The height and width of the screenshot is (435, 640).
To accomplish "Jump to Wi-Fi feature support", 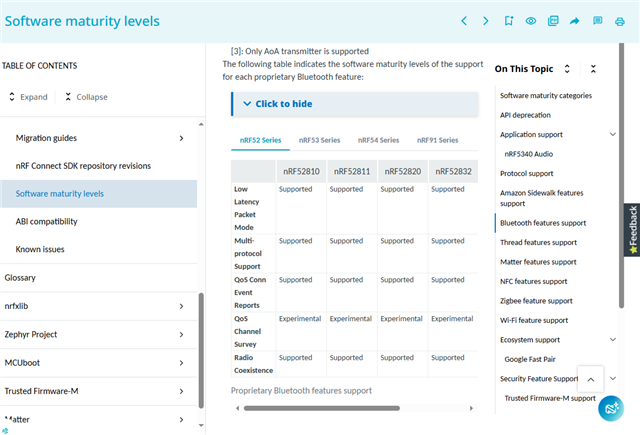I will tap(534, 320).
